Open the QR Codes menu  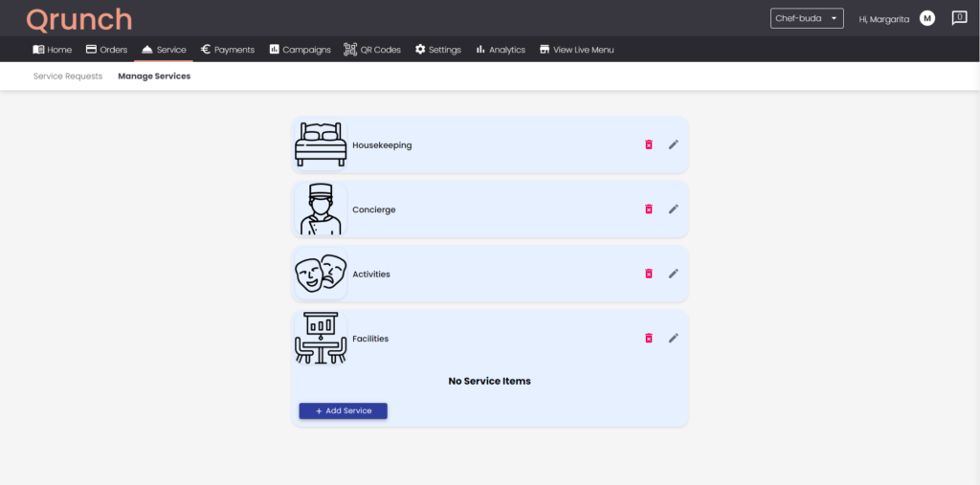[x=372, y=50]
